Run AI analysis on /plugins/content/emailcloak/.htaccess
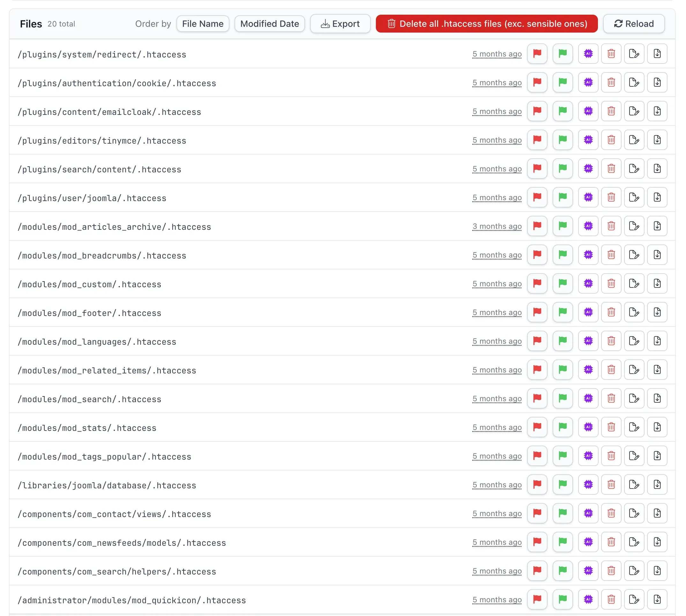The image size is (686, 616). pos(588,111)
